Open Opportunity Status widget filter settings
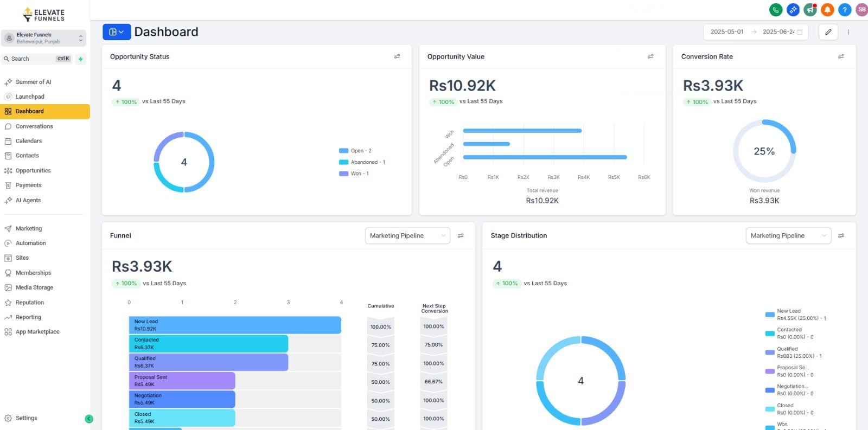Screen dimensions: 868x430 pos(397,56)
